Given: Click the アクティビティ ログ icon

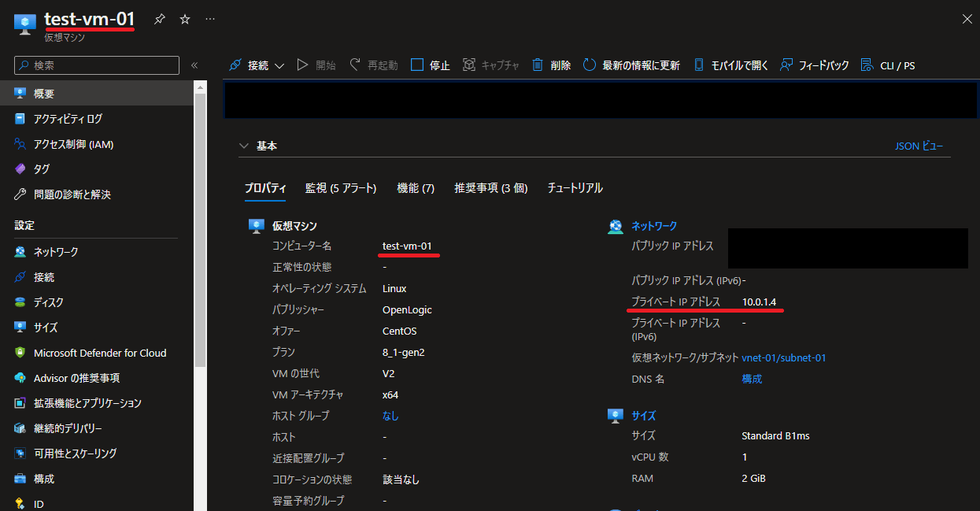Looking at the screenshot, I should (20, 119).
